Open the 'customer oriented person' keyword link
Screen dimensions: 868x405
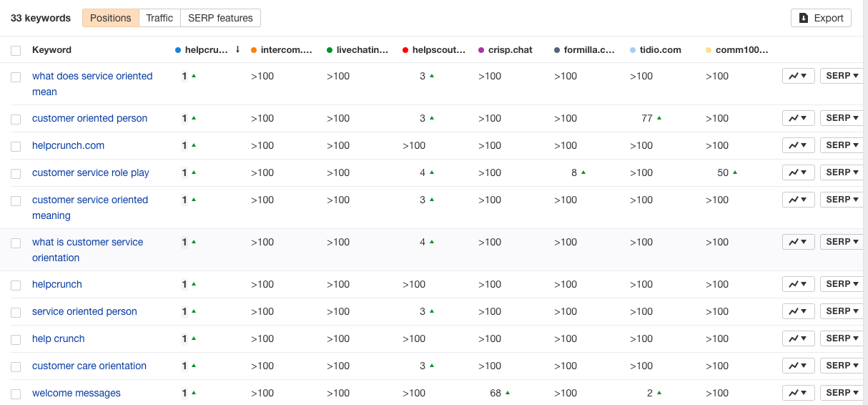coord(89,118)
